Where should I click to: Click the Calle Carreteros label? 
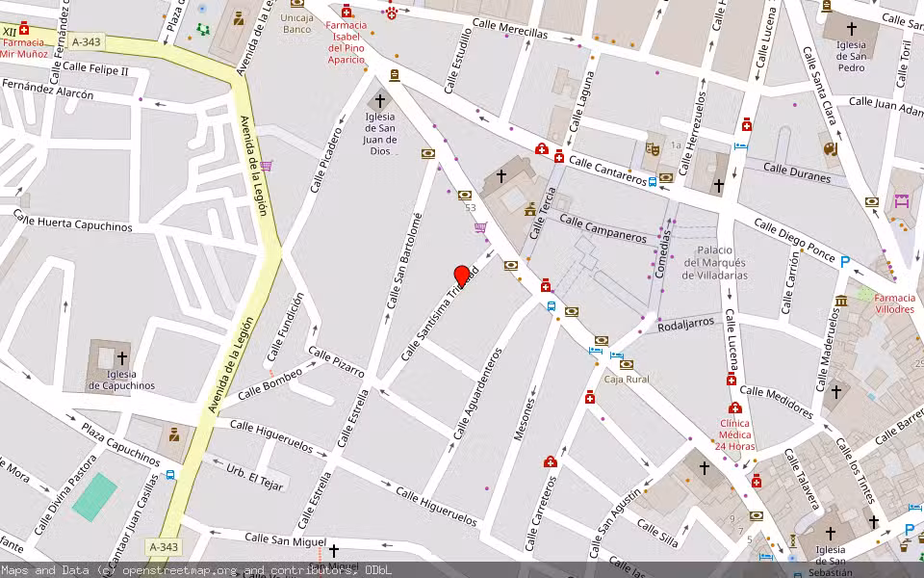[x=540, y=513]
